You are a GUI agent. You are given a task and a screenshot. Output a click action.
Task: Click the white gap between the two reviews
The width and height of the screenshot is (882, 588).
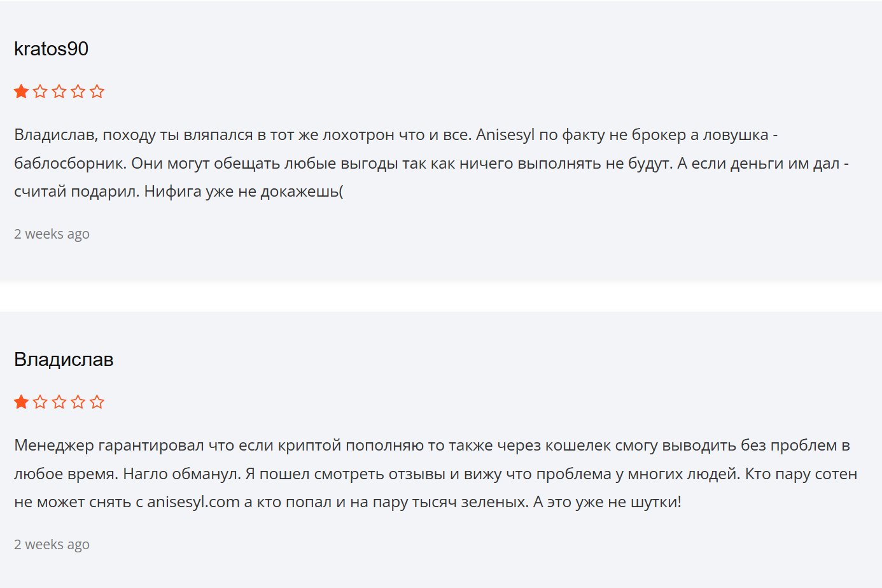(441, 297)
